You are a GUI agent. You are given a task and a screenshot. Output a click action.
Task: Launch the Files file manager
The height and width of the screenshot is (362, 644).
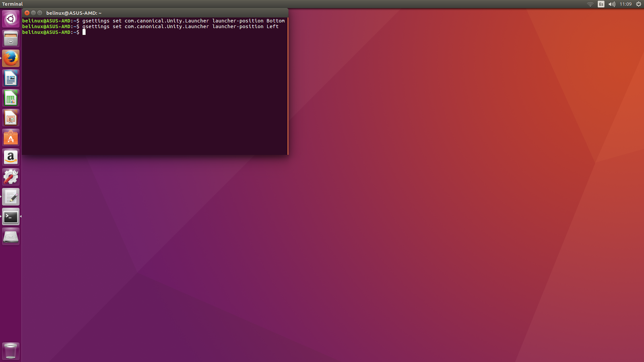[10, 38]
